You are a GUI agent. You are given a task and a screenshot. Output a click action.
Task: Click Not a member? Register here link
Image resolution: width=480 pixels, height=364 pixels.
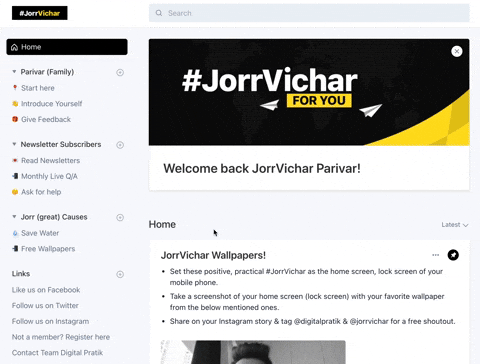(x=61, y=337)
